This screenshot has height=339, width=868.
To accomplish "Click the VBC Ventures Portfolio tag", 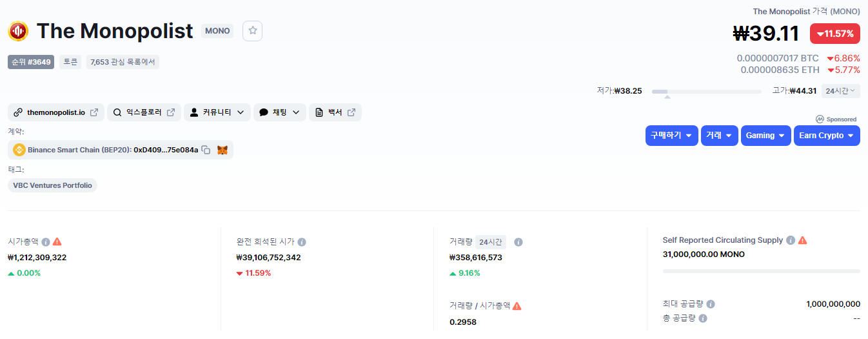I will click(53, 185).
